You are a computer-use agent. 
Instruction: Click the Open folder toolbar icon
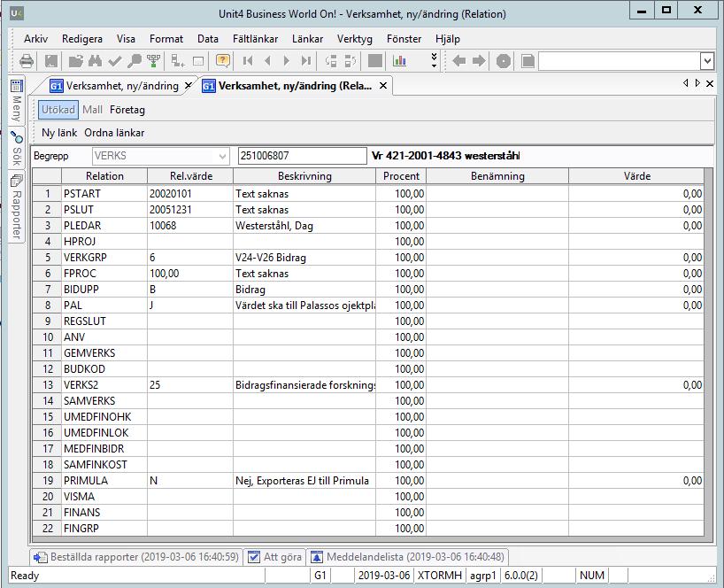pos(76,60)
